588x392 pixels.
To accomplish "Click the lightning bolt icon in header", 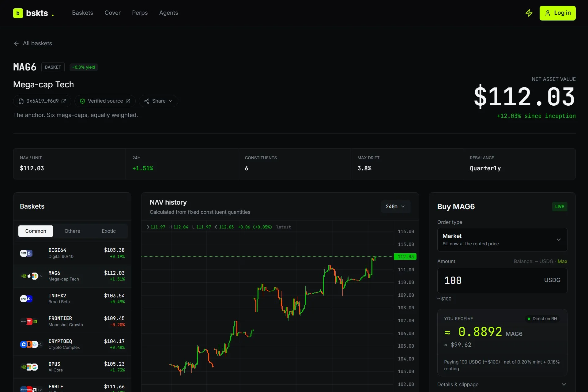I will 529,13.
